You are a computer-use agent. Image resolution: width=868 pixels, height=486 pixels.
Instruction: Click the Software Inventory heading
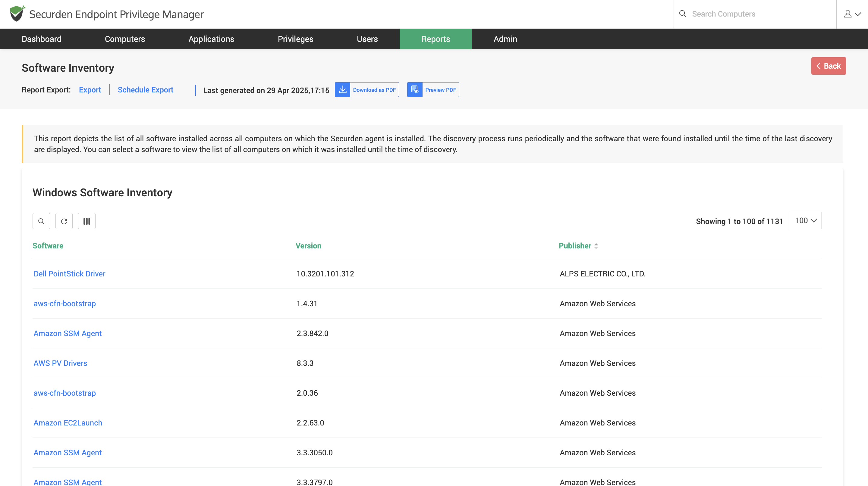click(x=68, y=68)
